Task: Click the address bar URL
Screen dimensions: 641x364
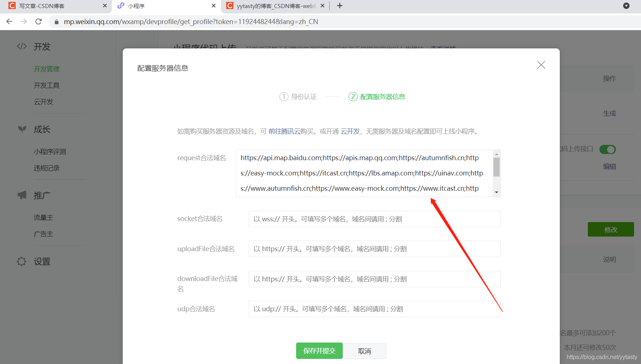Action: point(191,21)
